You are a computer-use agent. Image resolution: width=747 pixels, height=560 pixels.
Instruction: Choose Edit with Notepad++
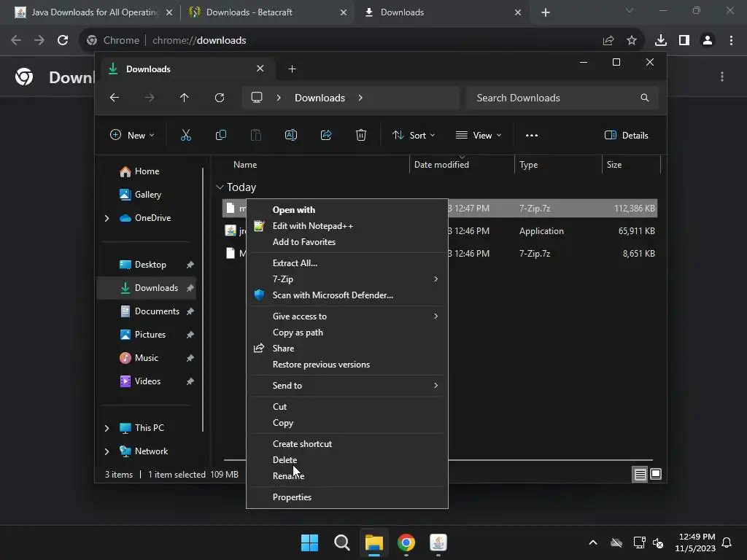tap(347, 226)
